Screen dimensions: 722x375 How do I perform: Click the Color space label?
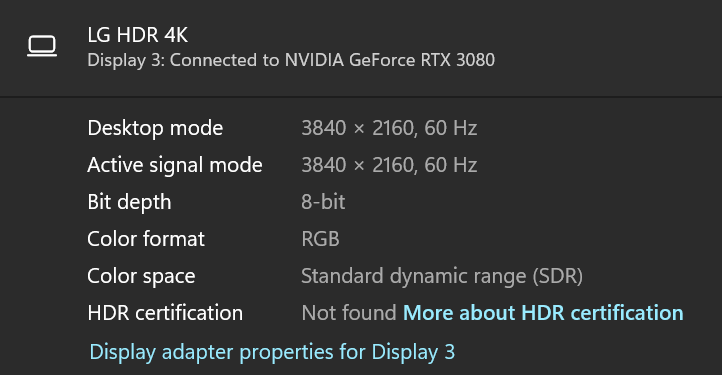(141, 276)
